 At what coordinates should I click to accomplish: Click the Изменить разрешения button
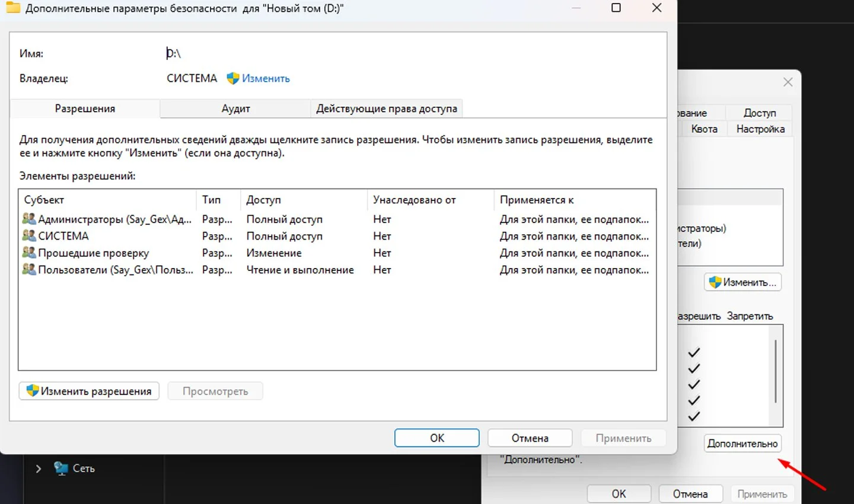(89, 391)
